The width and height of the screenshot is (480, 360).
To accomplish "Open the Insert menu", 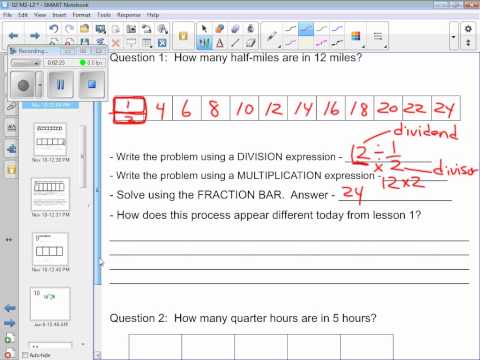I will click(x=59, y=15).
